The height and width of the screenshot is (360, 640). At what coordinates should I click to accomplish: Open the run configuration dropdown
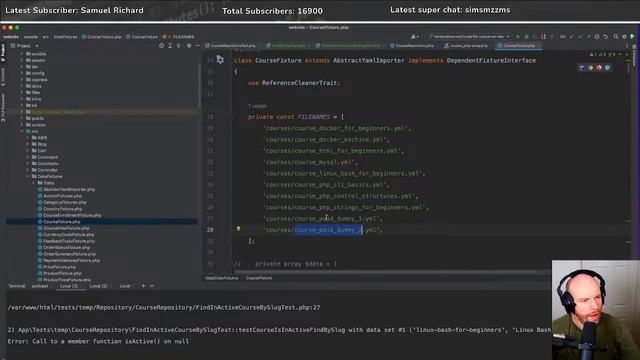469,37
